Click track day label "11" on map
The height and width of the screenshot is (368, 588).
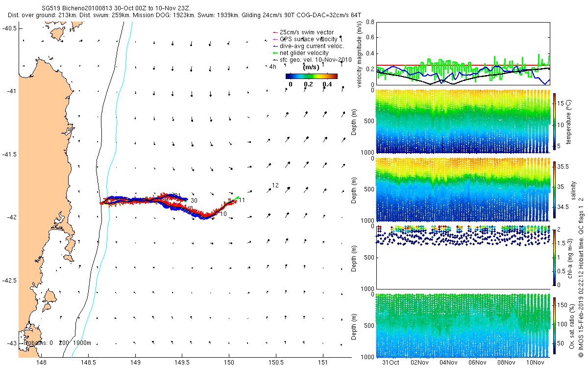pos(242,200)
